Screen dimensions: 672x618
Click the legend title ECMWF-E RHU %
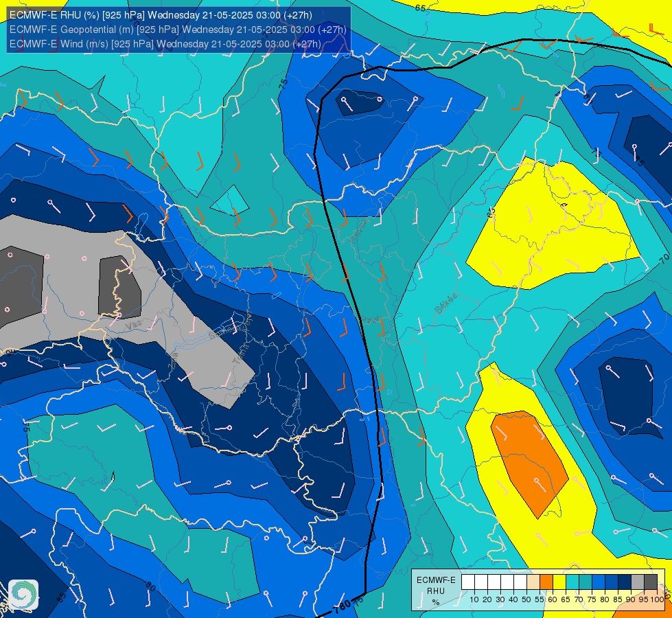pyautogui.click(x=437, y=591)
